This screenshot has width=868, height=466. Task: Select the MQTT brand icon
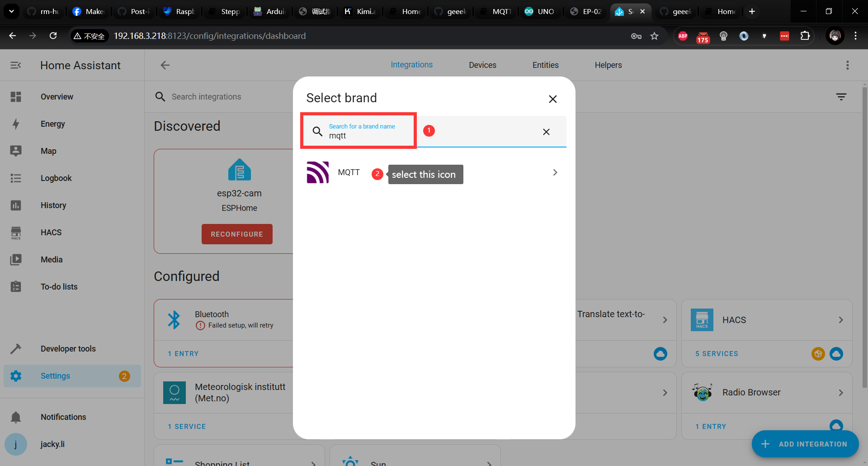(x=318, y=172)
